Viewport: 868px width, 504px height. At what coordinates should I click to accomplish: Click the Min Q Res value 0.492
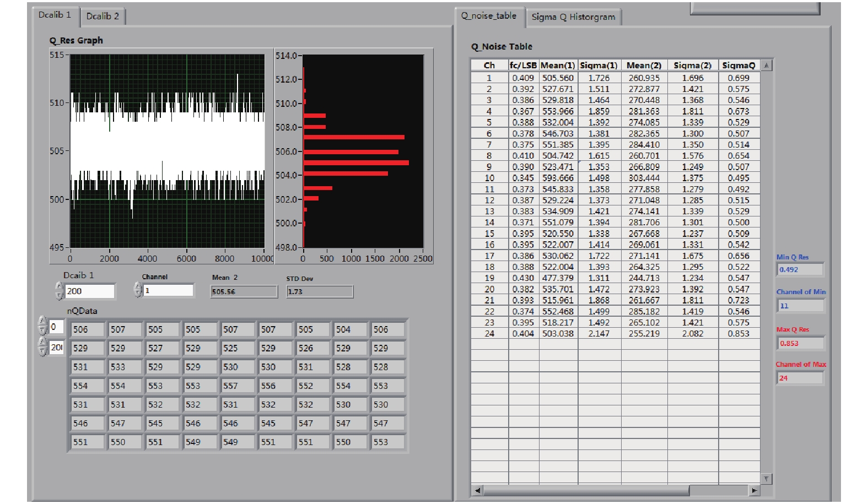(800, 270)
